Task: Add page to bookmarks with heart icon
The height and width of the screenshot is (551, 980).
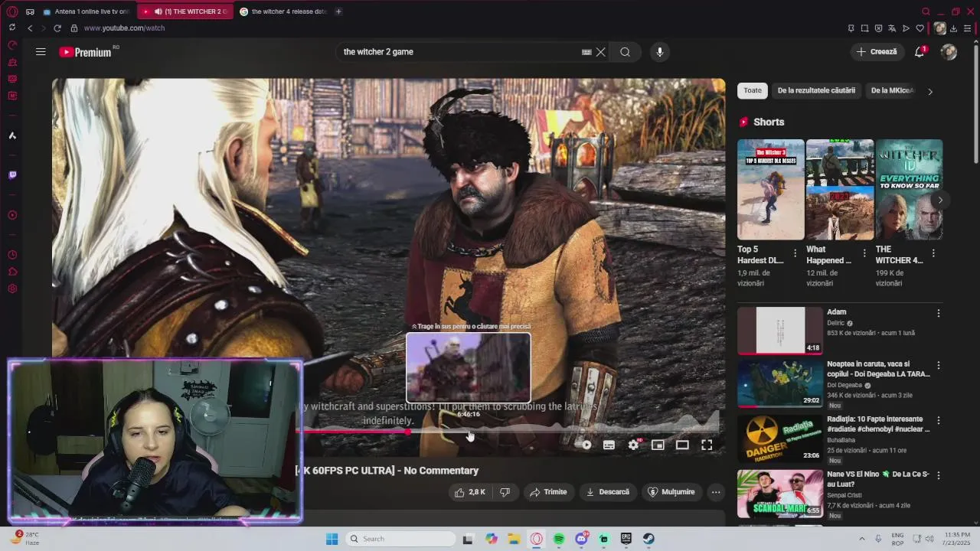Action: 920,28
